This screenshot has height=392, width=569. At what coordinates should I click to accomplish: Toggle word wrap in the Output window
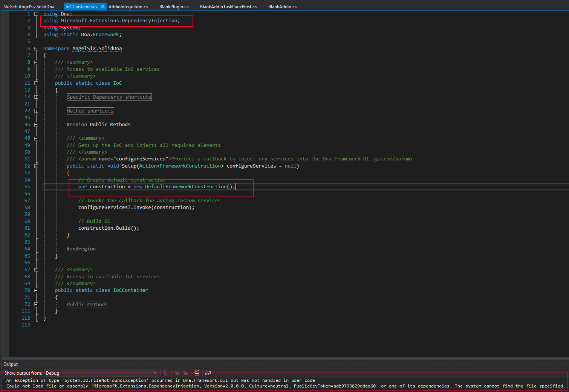coord(208,373)
